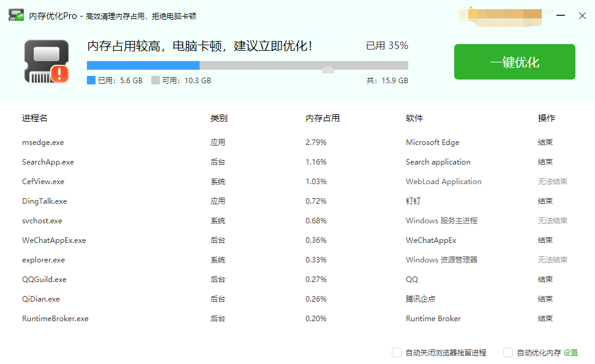End the 钉钉 DingTalk process
The image size is (595, 364).
pos(545,201)
